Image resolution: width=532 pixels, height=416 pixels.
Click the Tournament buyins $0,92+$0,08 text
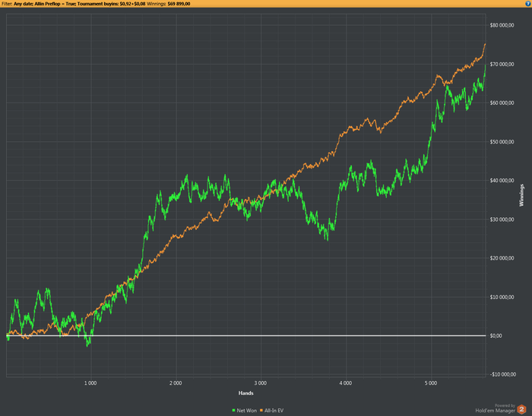coord(111,4)
